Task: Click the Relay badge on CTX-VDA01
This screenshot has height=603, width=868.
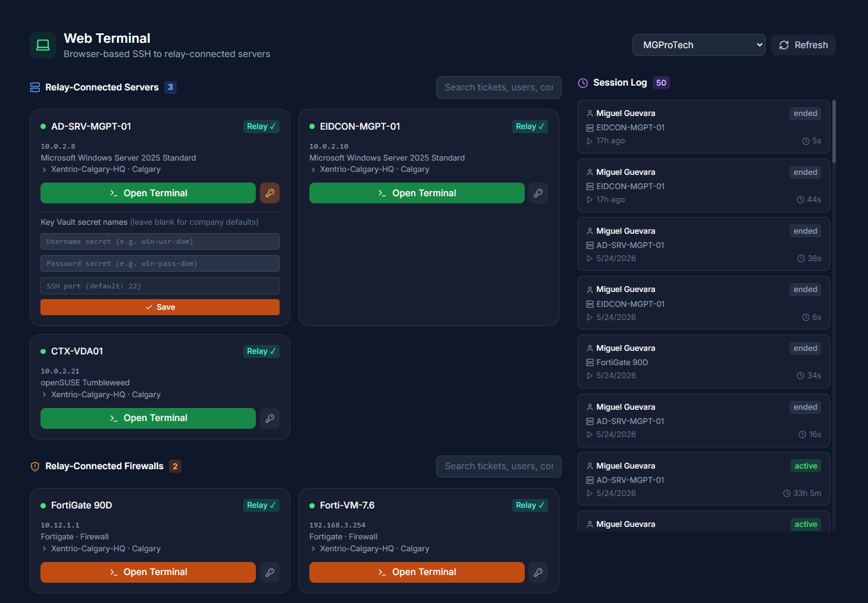Action: click(261, 351)
